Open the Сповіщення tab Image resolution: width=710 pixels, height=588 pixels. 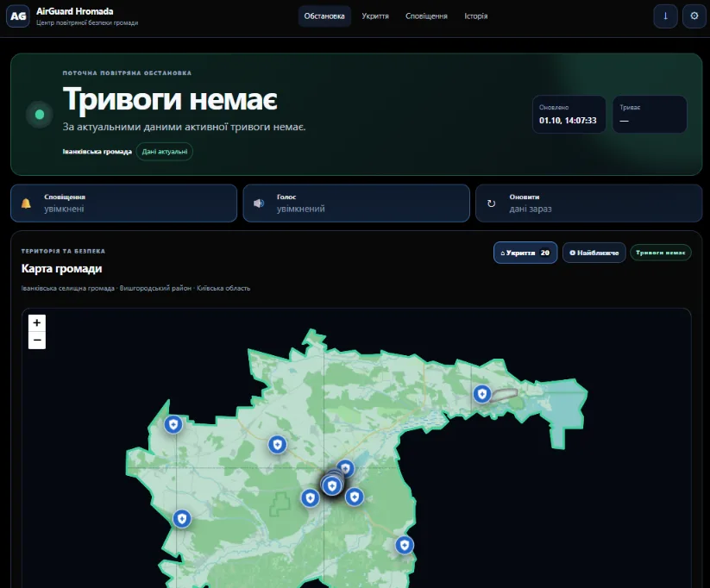click(426, 16)
